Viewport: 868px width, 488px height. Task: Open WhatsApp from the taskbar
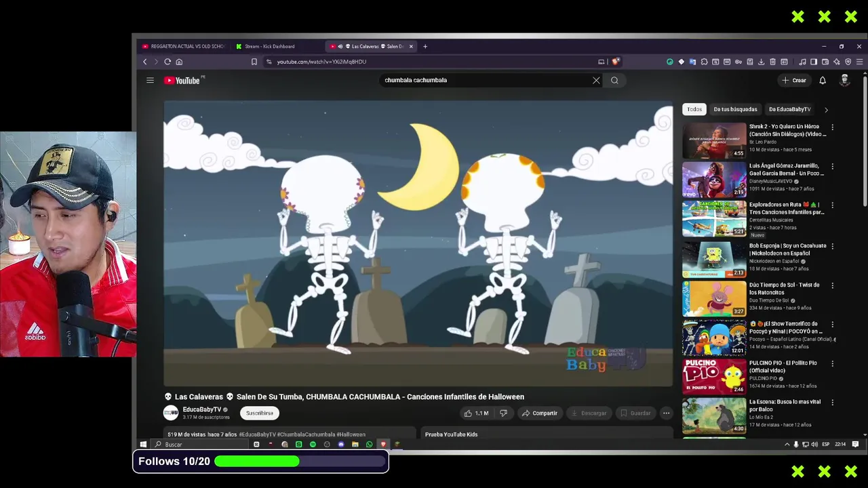(x=369, y=445)
